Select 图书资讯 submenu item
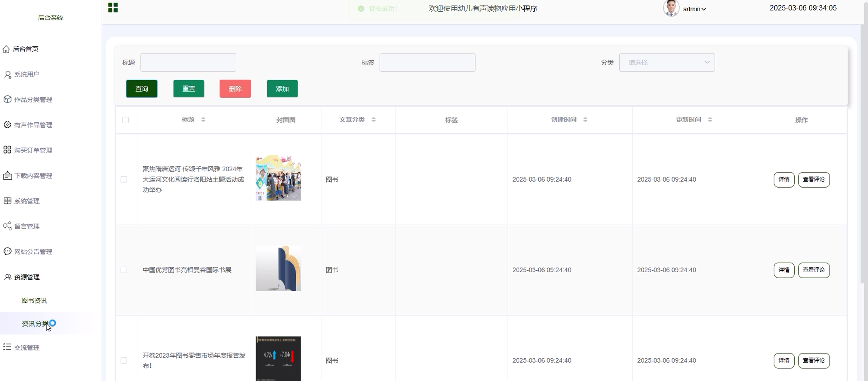This screenshot has height=381, width=868. [34, 301]
